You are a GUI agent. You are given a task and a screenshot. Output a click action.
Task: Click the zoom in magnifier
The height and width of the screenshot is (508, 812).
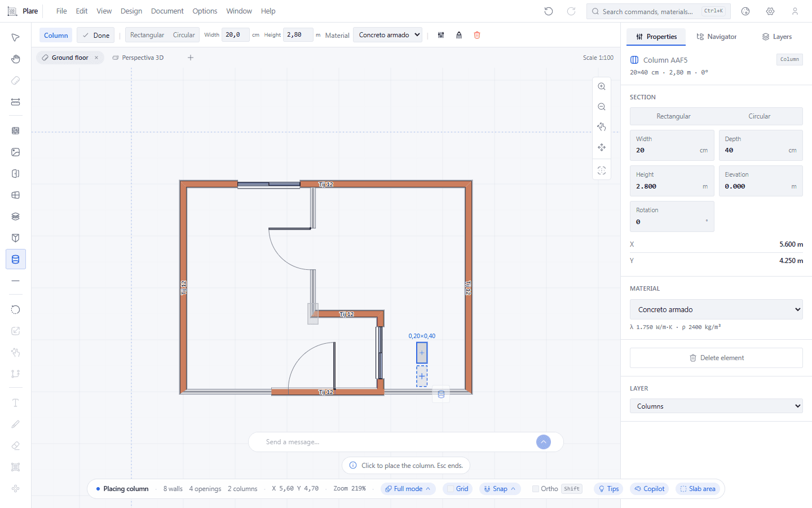pyautogui.click(x=602, y=86)
